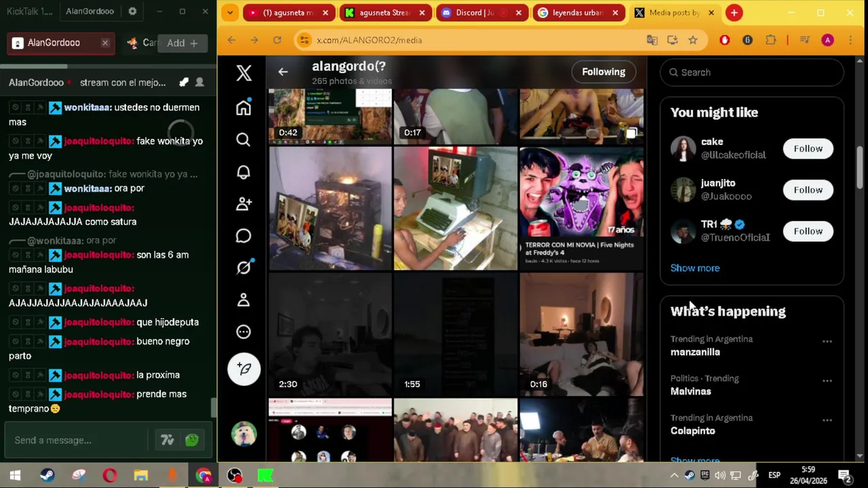Open account avatar at X sidebar bottom
Screen dimensions: 868x488
coord(244,433)
